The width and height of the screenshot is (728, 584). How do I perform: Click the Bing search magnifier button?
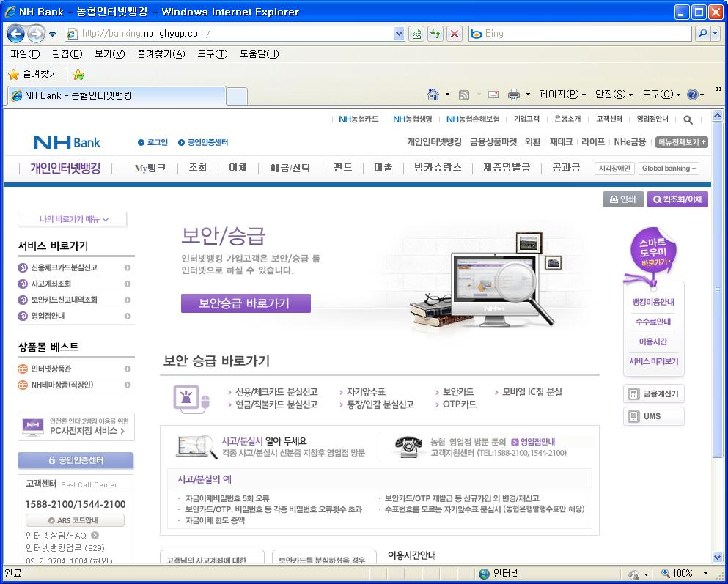702,34
